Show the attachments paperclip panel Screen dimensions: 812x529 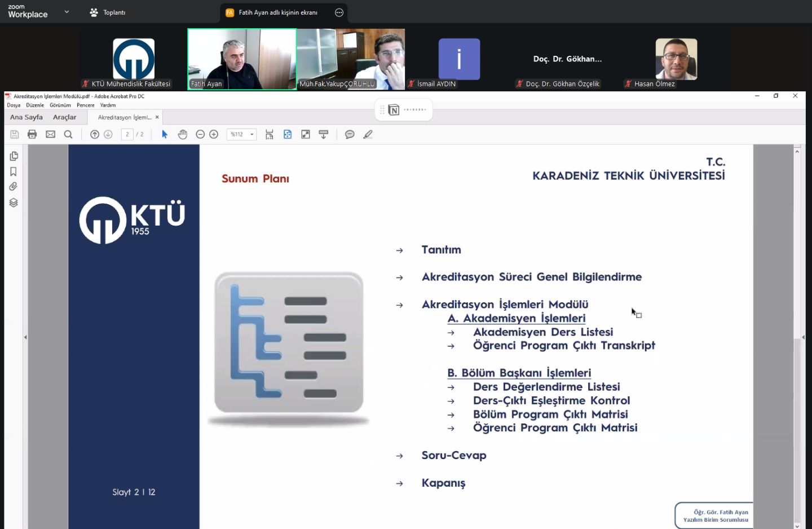click(14, 187)
